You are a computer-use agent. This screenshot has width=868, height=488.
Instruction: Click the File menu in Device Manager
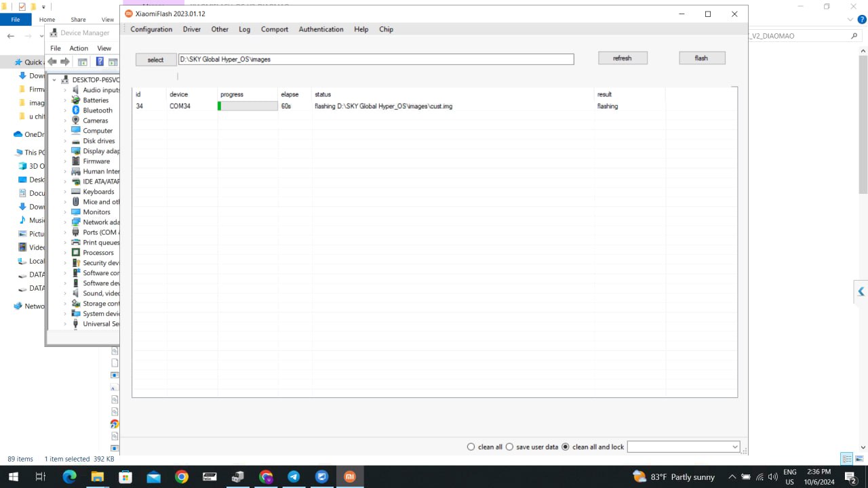(56, 48)
